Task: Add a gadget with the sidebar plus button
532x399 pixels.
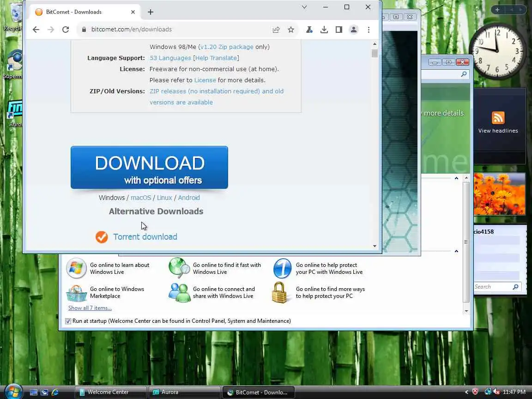Action: (x=497, y=10)
